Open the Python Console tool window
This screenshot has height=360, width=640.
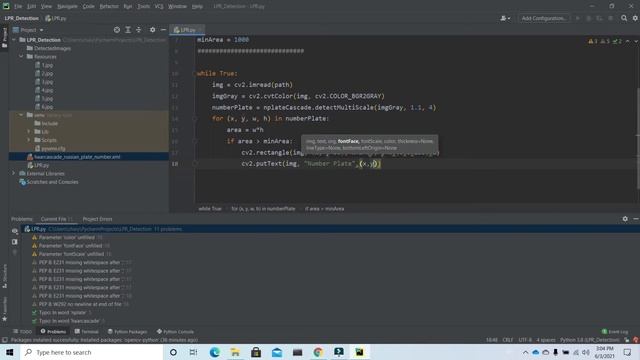[175, 331]
